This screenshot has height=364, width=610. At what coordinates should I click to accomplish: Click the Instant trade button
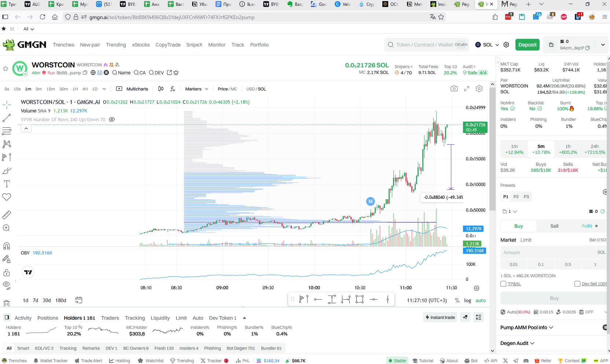click(x=440, y=317)
